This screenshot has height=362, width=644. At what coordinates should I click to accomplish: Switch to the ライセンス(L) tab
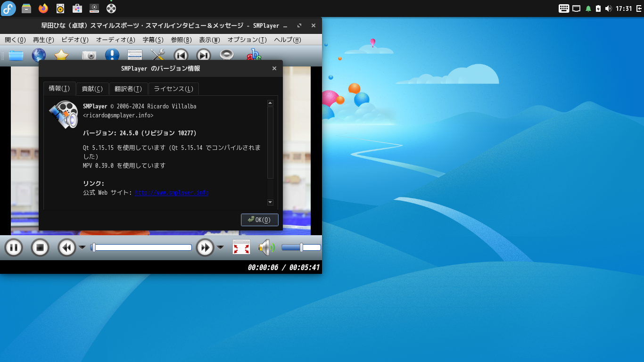(173, 89)
